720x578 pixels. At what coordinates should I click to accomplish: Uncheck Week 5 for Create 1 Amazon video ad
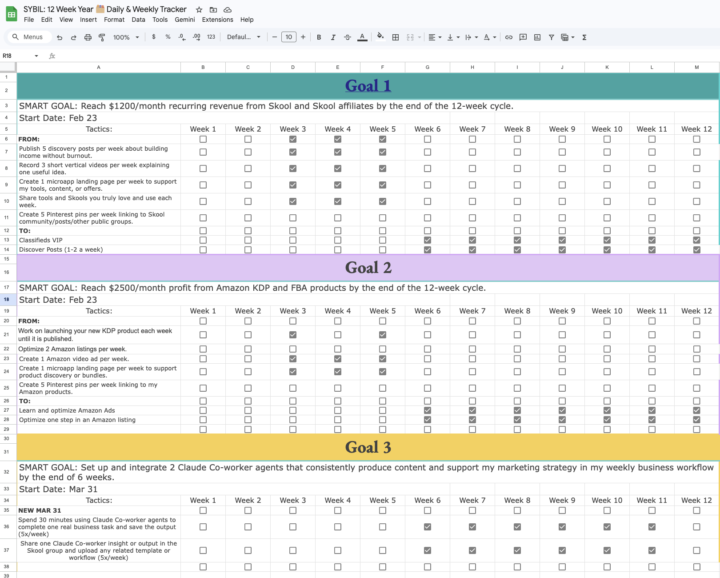coord(382,359)
